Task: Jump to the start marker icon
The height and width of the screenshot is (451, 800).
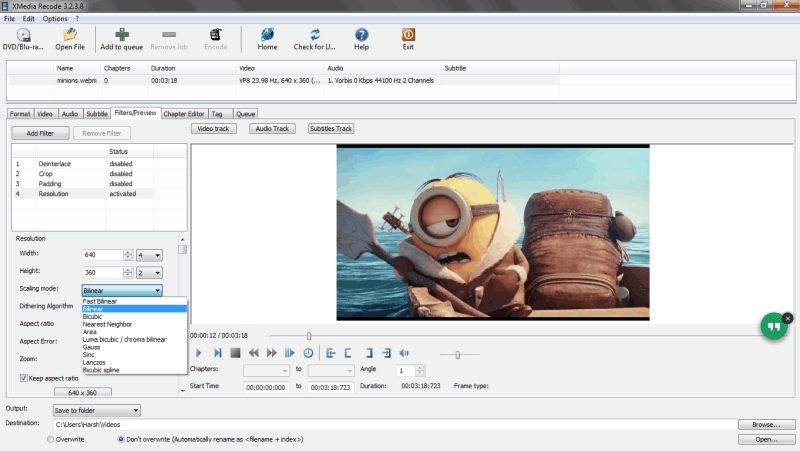Action: point(331,353)
